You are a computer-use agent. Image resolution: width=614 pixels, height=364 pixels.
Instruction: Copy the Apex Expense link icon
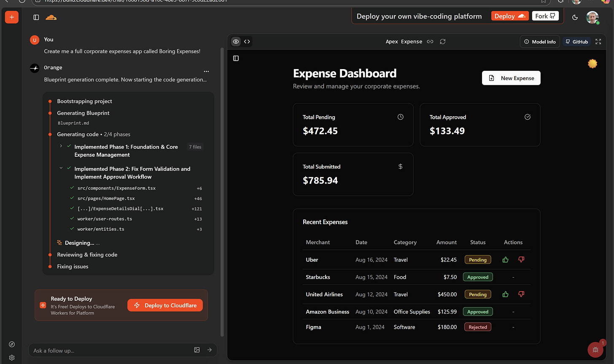430,41
